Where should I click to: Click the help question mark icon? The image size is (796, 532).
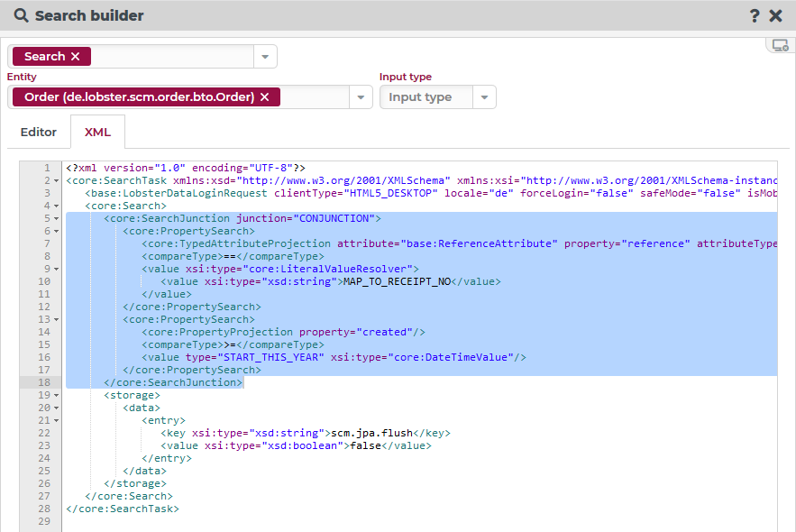pos(755,15)
